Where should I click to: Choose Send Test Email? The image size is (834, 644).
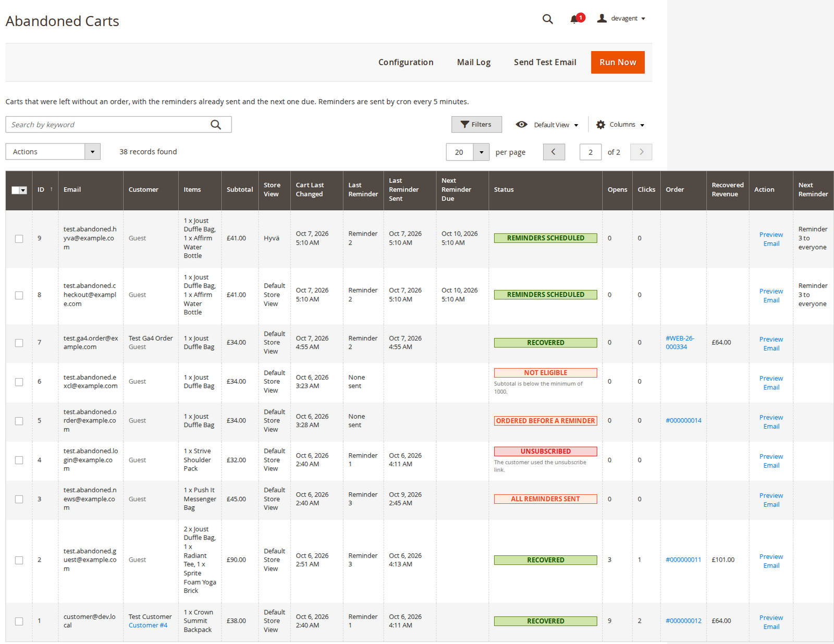(545, 62)
